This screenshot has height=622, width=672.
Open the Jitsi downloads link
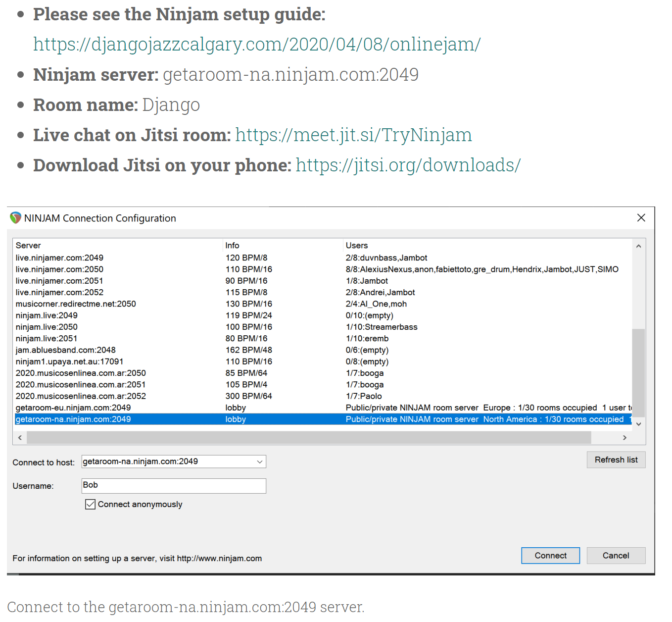coord(408,165)
